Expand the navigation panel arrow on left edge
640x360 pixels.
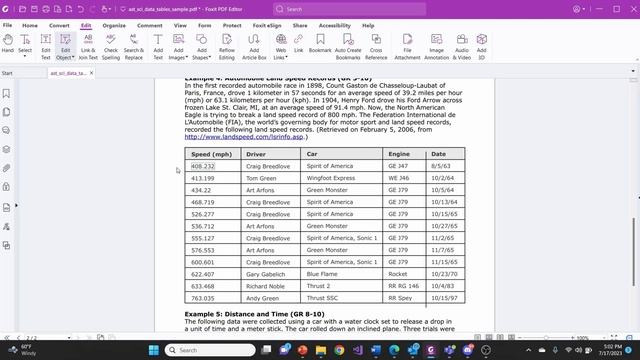[16, 205]
